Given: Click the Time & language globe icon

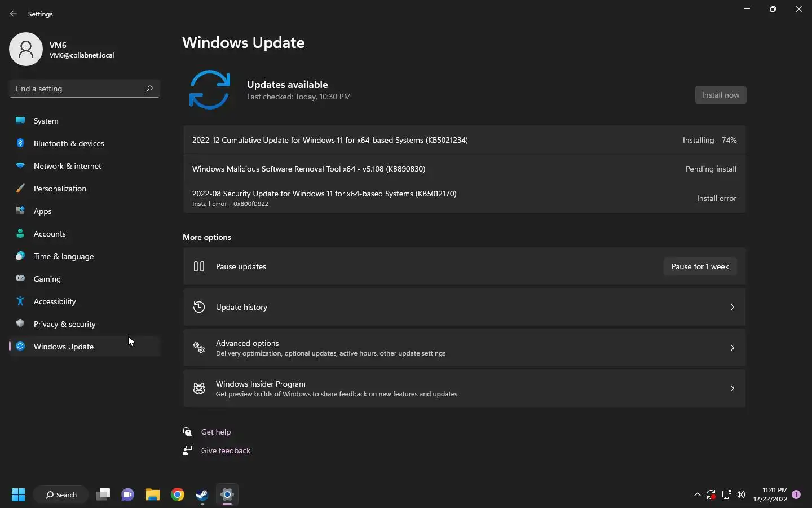Looking at the screenshot, I should pos(20,256).
